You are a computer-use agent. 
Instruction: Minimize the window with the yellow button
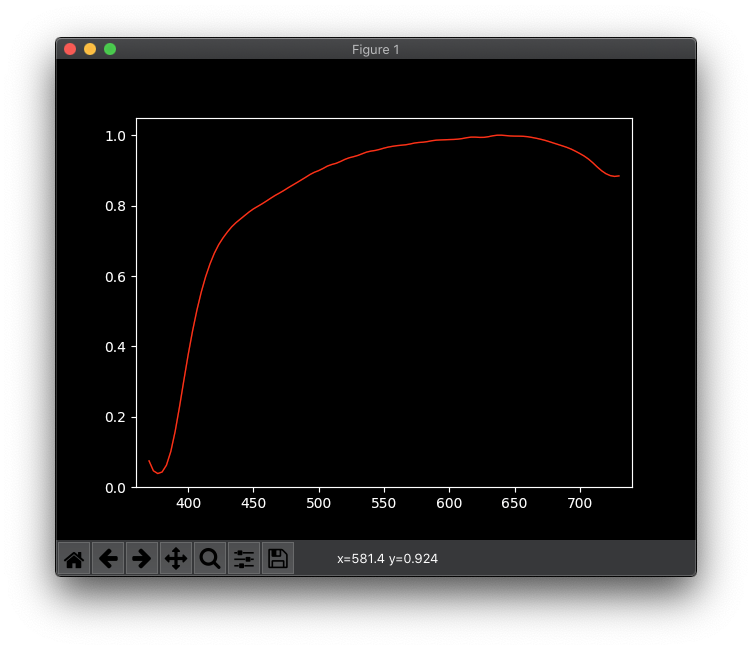pos(90,49)
